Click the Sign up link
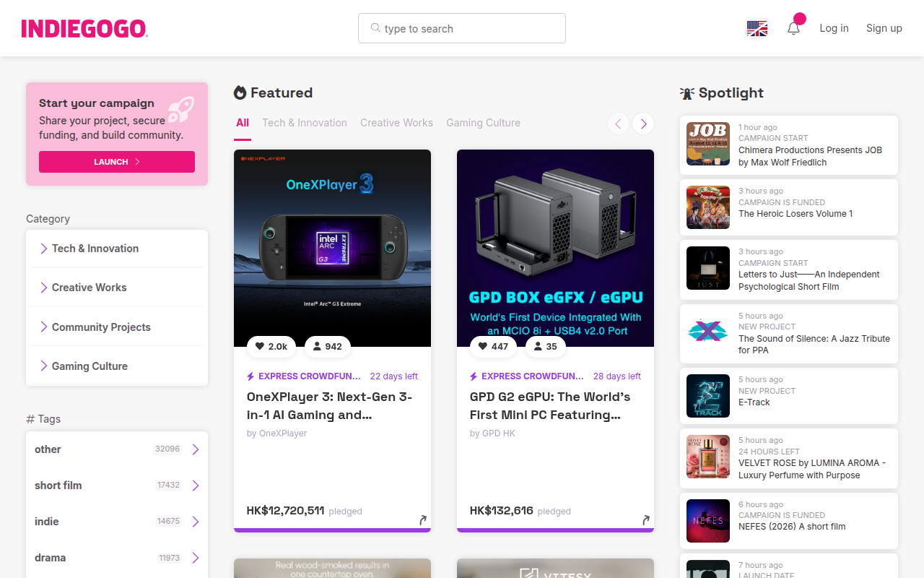 (x=884, y=28)
